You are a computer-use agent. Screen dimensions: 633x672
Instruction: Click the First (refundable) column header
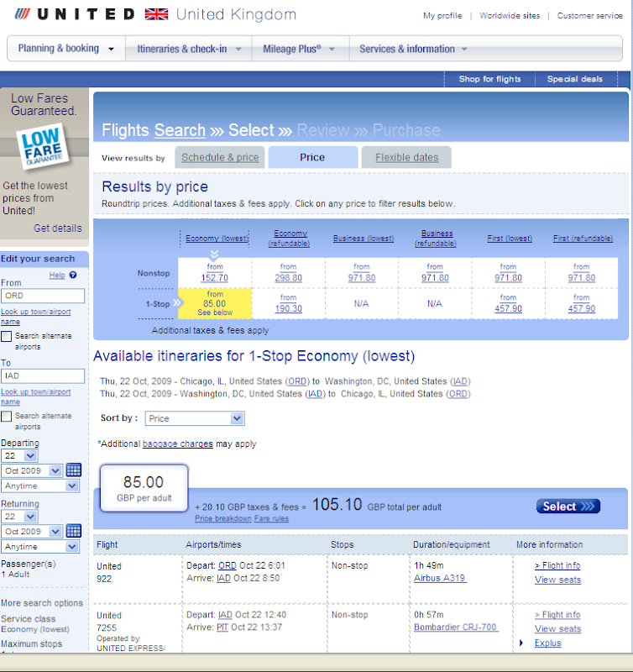583,239
